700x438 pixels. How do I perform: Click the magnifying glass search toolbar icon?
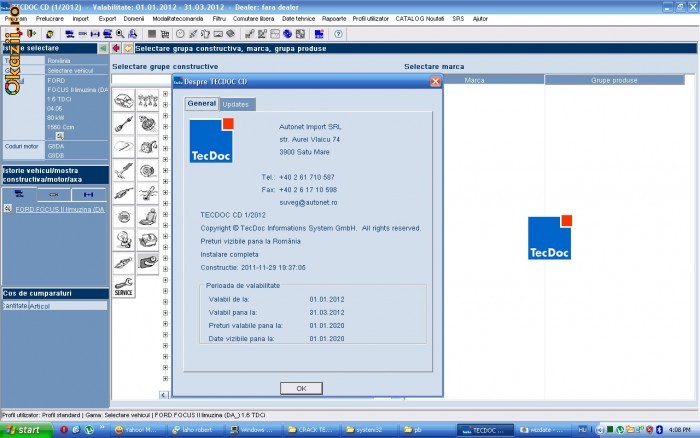120,34
